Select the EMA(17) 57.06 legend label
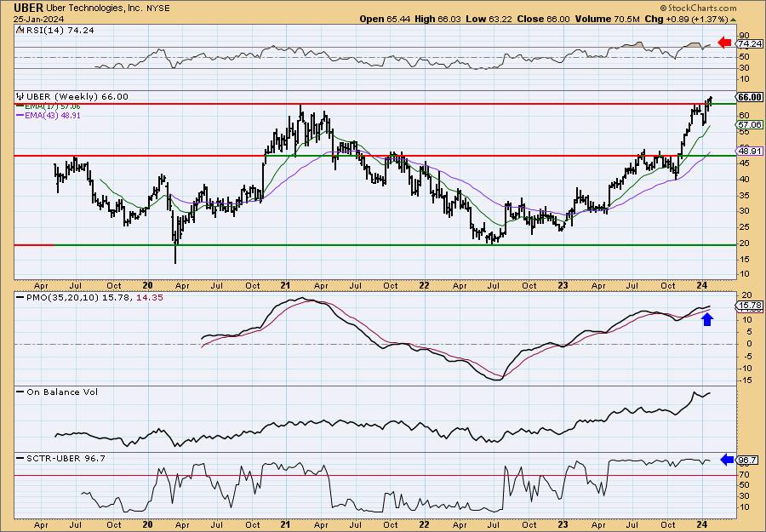This screenshot has height=532, width=766. pos(54,106)
